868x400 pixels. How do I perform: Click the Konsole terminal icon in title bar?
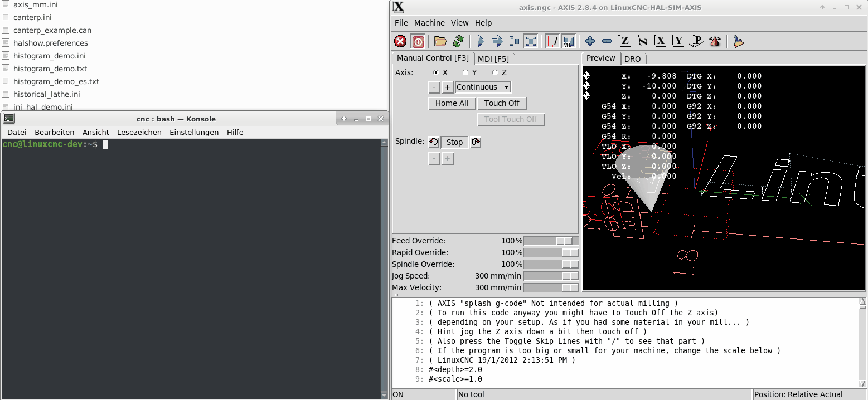click(x=9, y=119)
